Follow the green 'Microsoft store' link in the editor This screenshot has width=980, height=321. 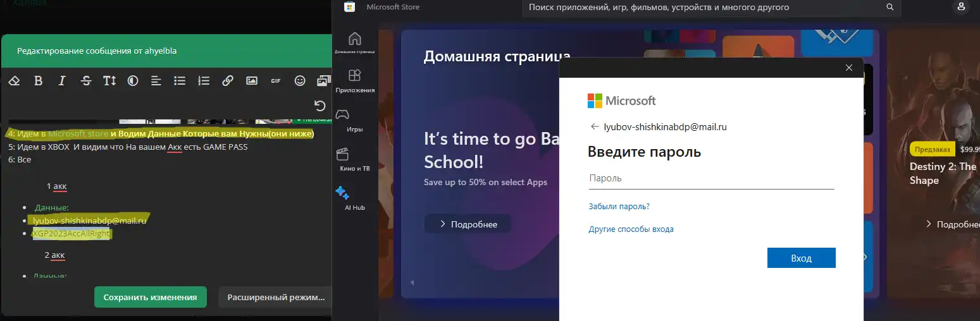click(78, 134)
